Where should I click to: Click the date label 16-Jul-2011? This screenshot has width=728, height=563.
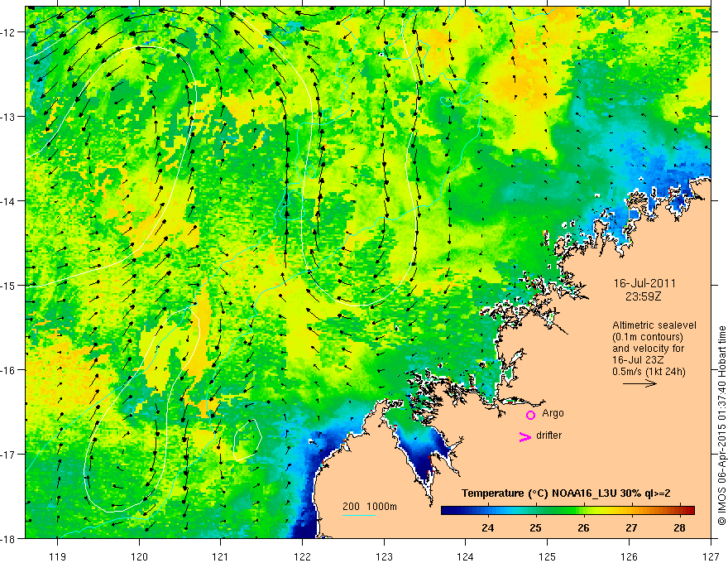644,283
